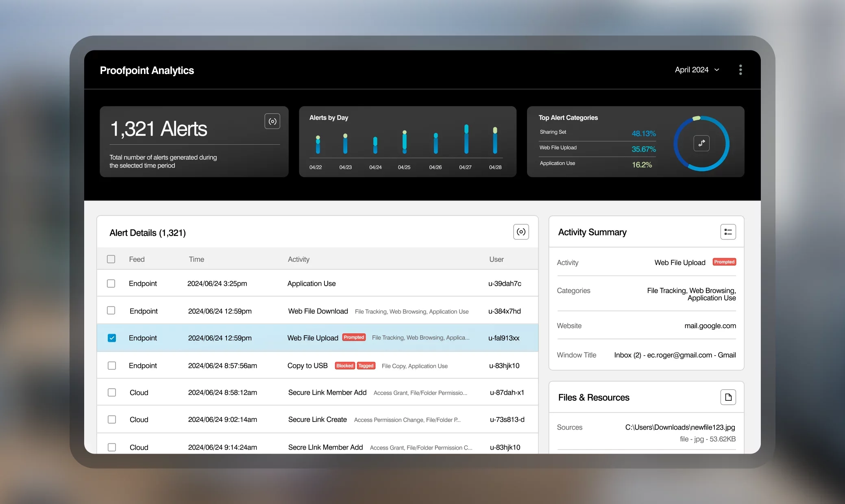Click the mail.google.com website value
This screenshot has height=504, width=845.
[x=710, y=326]
